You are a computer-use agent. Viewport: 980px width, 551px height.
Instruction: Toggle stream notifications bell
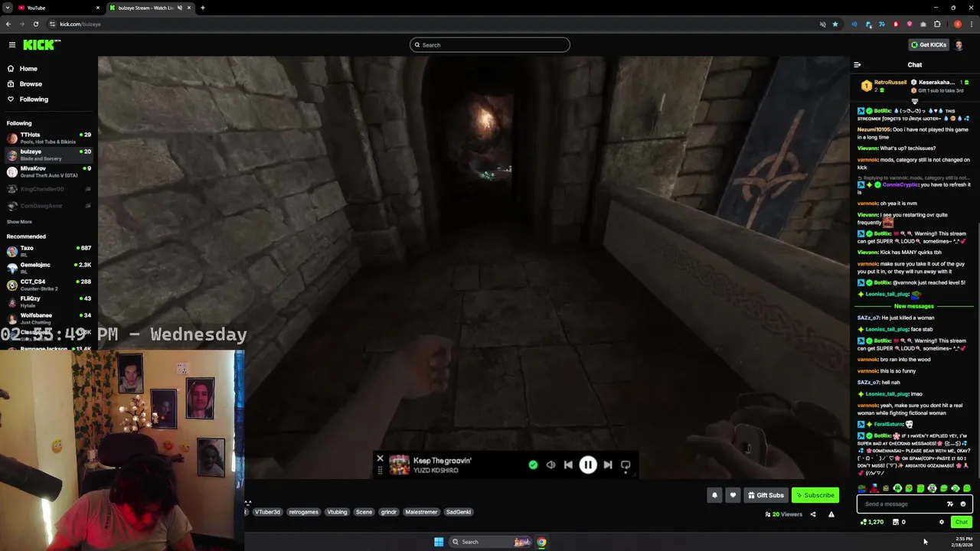(x=714, y=495)
